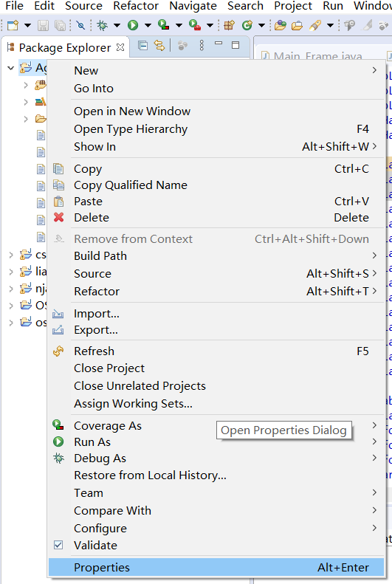392x584 pixels.
Task: Select the Main_Frame.java editor tab
Action: 317,56
